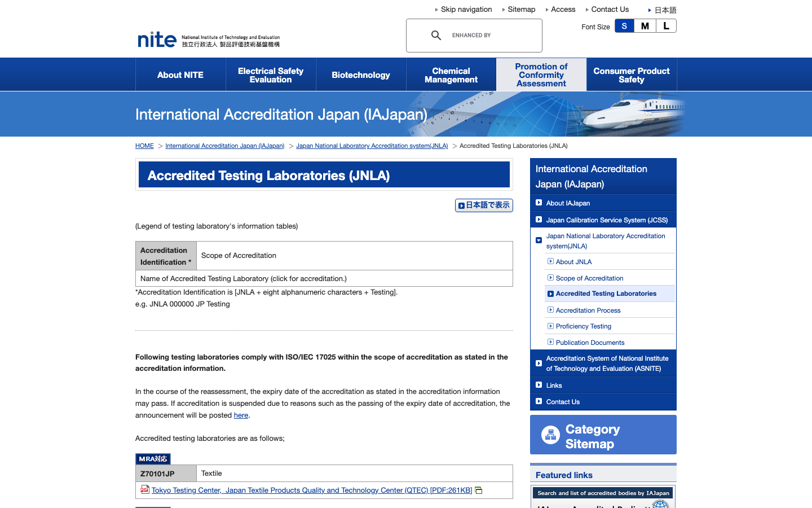
Task: Click the search magnifier icon
Action: (x=436, y=36)
